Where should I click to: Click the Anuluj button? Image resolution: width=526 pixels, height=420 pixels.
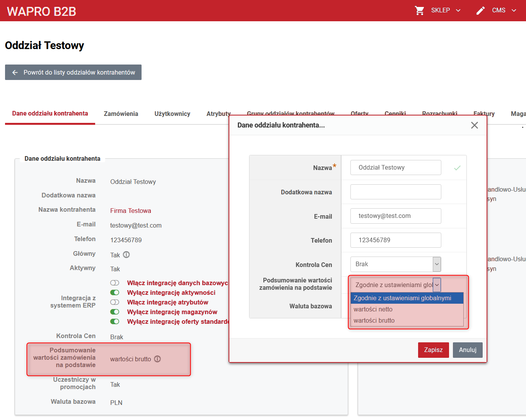coord(468,350)
